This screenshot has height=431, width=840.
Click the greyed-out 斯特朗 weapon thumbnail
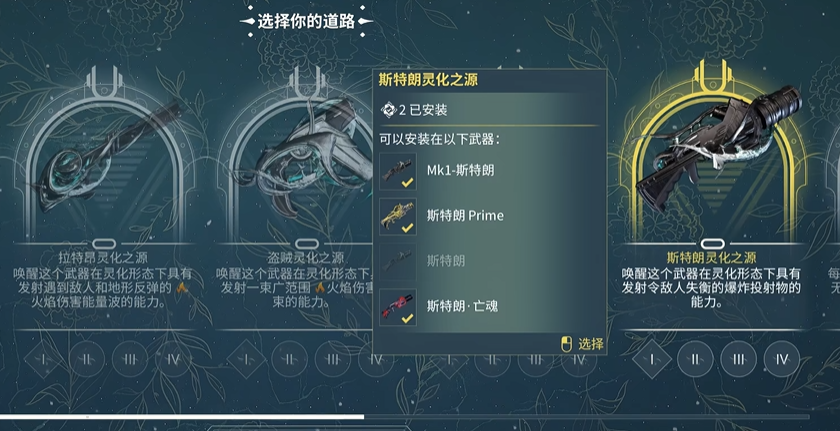point(398,262)
